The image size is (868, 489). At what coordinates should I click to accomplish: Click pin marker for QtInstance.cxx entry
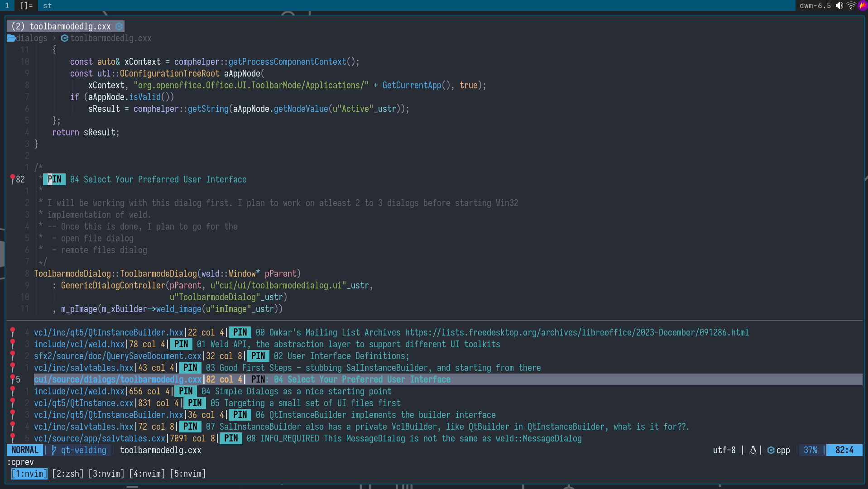click(x=13, y=403)
